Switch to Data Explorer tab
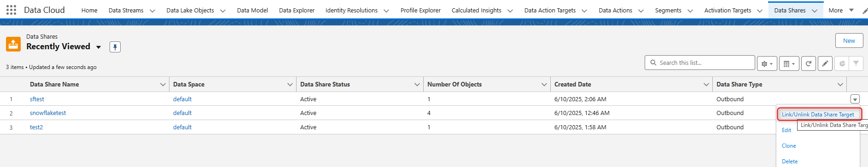868x167 pixels. 297,10
